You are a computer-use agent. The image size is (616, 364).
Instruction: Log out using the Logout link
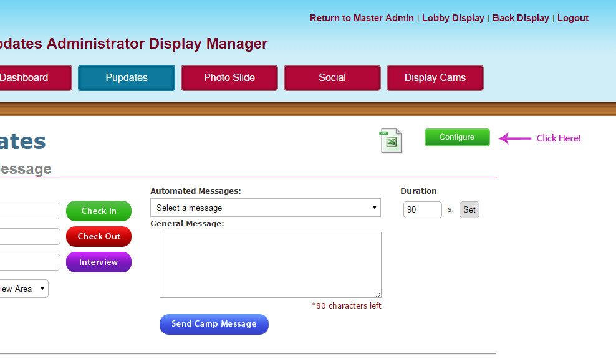coord(573,18)
